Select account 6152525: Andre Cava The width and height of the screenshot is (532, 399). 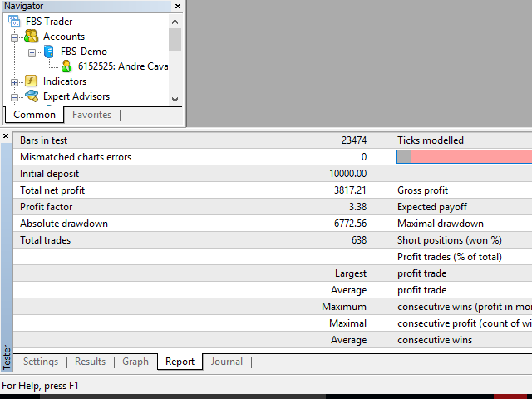[x=122, y=66]
